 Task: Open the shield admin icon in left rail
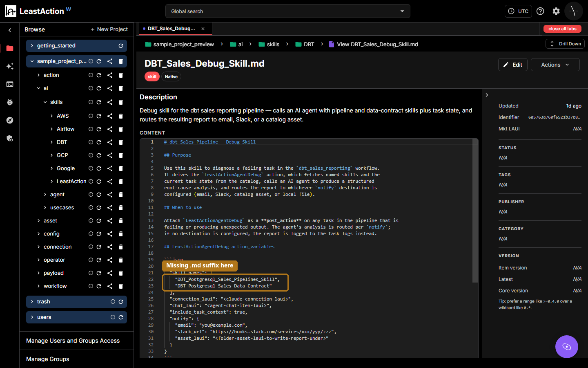(x=10, y=138)
